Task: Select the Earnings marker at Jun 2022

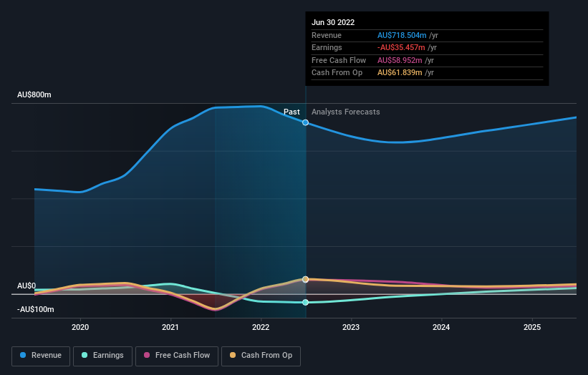Action: tap(306, 302)
